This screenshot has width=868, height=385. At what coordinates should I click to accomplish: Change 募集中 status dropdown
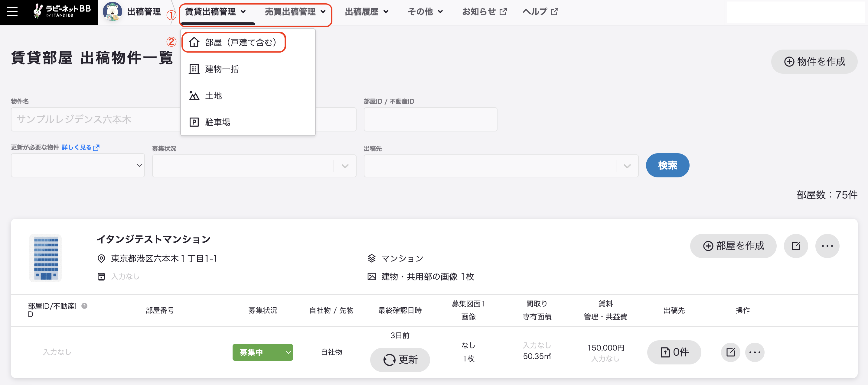(263, 352)
